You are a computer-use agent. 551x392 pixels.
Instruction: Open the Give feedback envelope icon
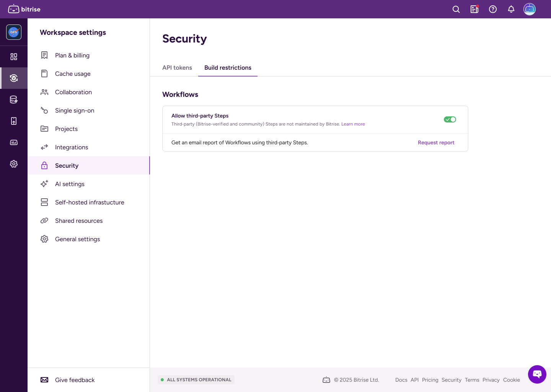coord(44,380)
